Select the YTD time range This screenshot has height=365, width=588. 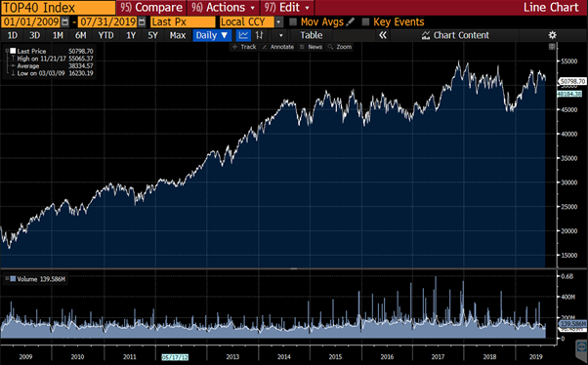point(105,35)
